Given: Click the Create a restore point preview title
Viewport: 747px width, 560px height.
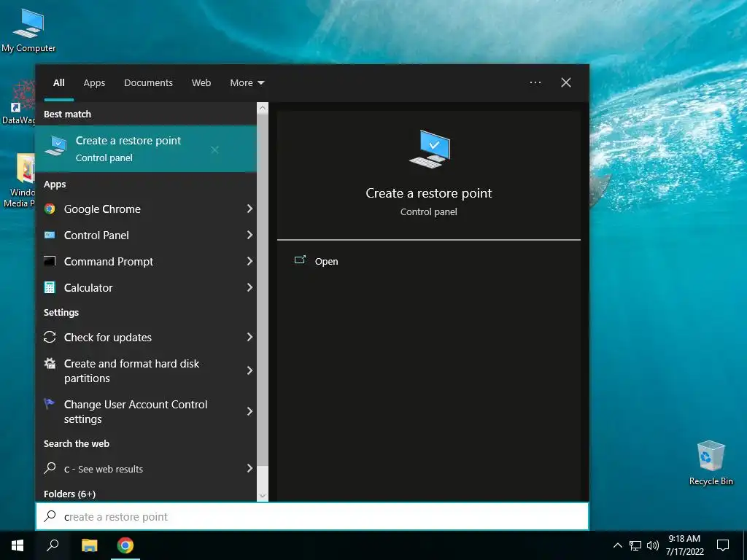Looking at the screenshot, I should (x=429, y=192).
